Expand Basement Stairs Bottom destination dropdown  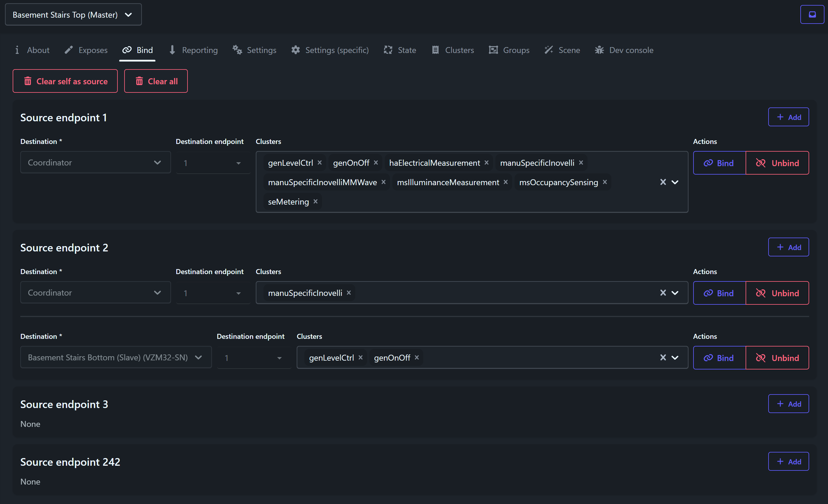pos(116,357)
